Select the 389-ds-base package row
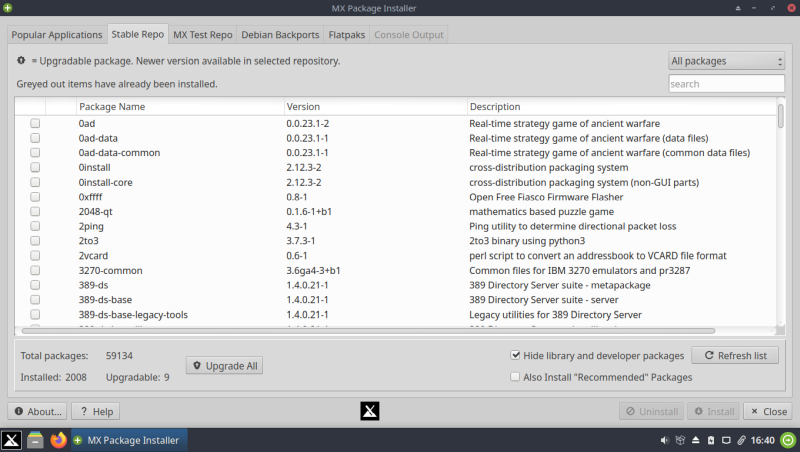Image resolution: width=800 pixels, height=452 pixels. click(395, 300)
